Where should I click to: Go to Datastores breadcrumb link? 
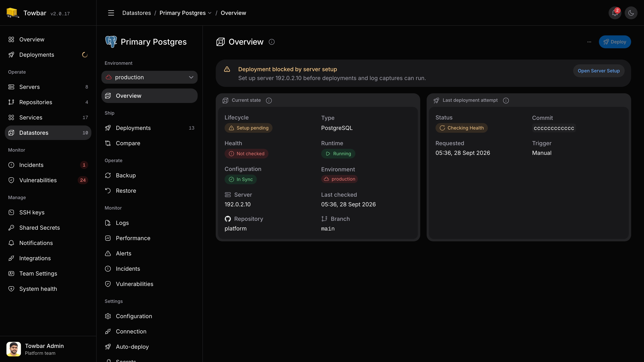[x=136, y=13]
